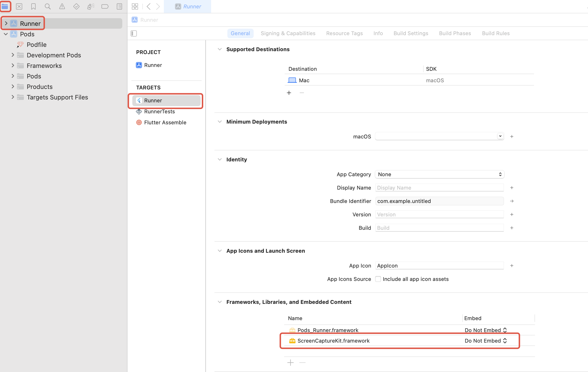This screenshot has height=372, width=588.
Task: Open the Find navigator magnifier icon
Action: point(48,6)
